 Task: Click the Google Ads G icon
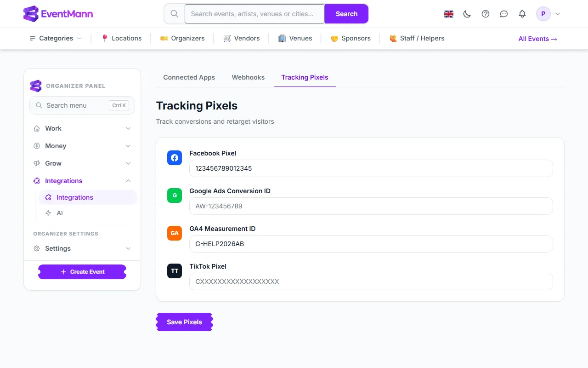175,195
